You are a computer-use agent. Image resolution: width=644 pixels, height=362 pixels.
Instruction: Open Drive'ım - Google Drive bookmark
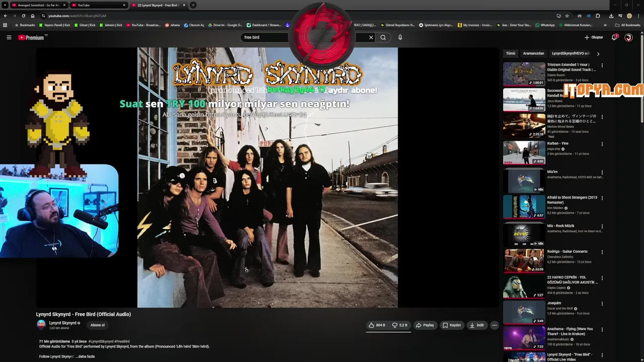[225, 25]
